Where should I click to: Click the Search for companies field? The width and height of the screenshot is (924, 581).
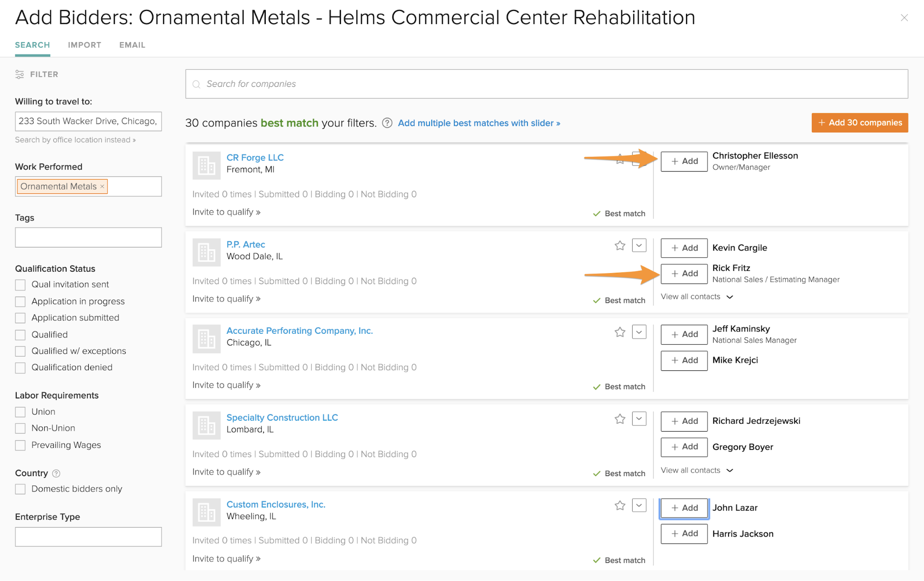click(x=546, y=84)
